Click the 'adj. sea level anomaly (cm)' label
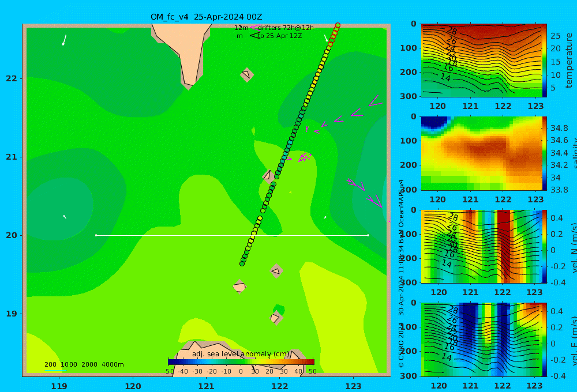577x392 pixels. pos(241,354)
